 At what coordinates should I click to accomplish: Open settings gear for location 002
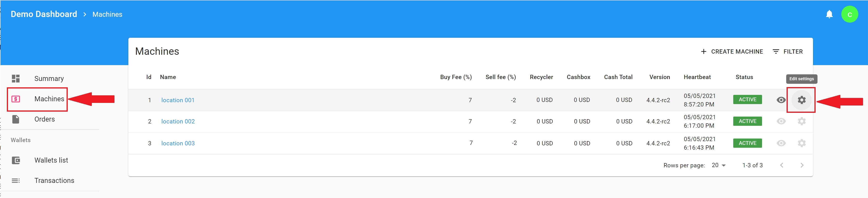pyautogui.click(x=802, y=121)
